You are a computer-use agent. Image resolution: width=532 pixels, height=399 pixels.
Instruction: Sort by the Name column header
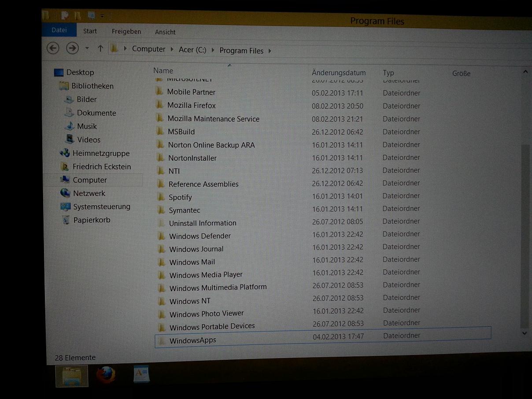pos(163,70)
